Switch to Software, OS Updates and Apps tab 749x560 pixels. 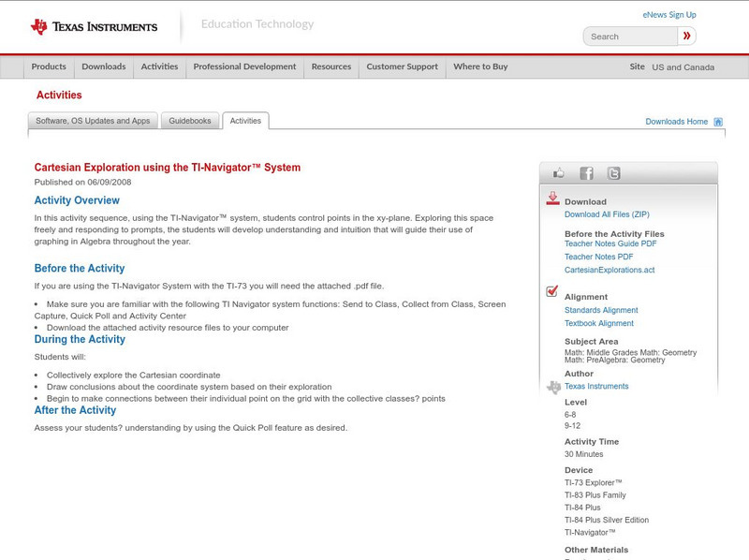click(93, 121)
